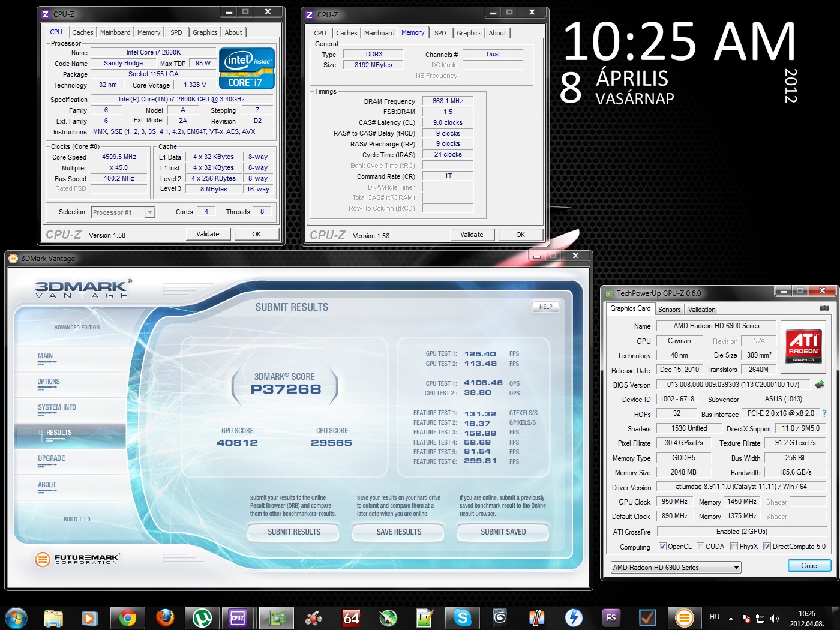This screenshot has width=840, height=630.
Task: Open Windows Explorer folder icon in taskbar
Action: (53, 617)
